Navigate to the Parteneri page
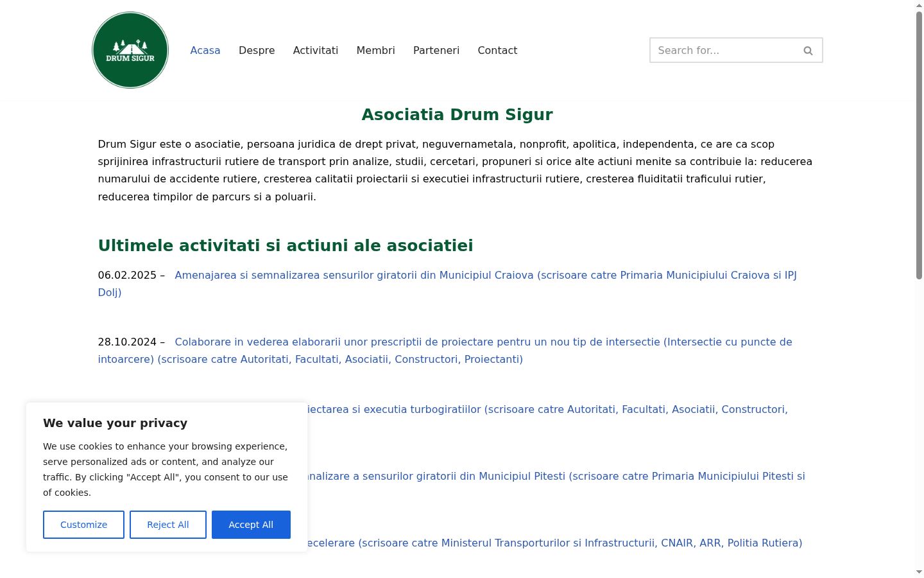The width and height of the screenshot is (924, 578). [x=436, y=50]
